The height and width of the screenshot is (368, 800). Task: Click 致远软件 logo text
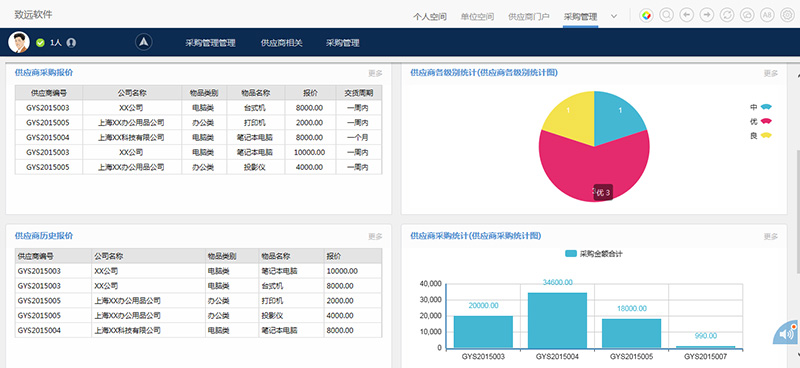(x=33, y=15)
